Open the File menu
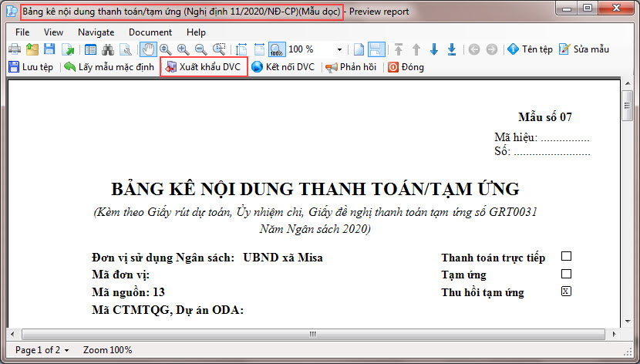640x364 pixels. point(22,32)
